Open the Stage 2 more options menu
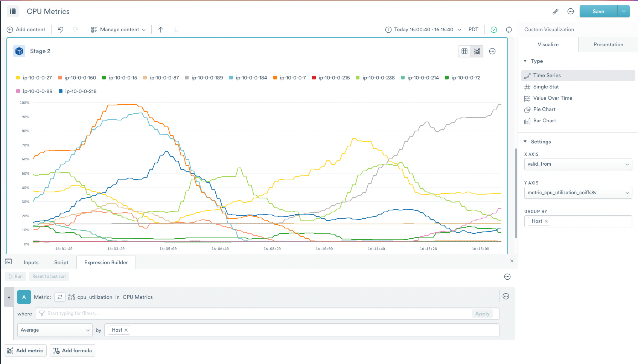638x364 pixels. click(492, 51)
